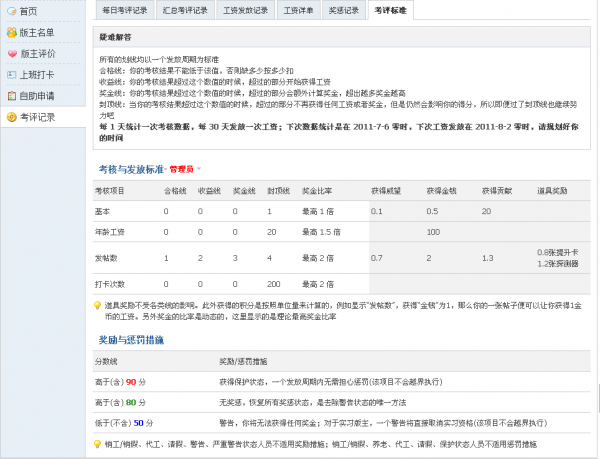Click the 发帖数 row in standards table

pos(107,258)
